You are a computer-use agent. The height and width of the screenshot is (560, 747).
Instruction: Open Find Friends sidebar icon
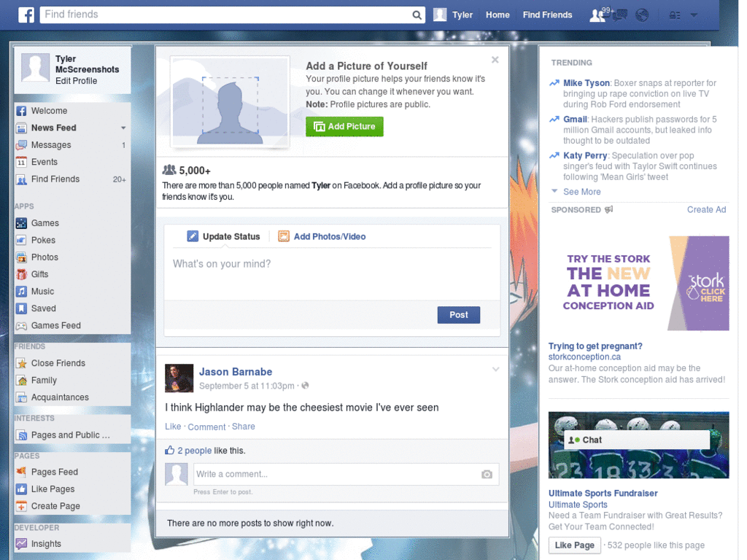(21, 179)
